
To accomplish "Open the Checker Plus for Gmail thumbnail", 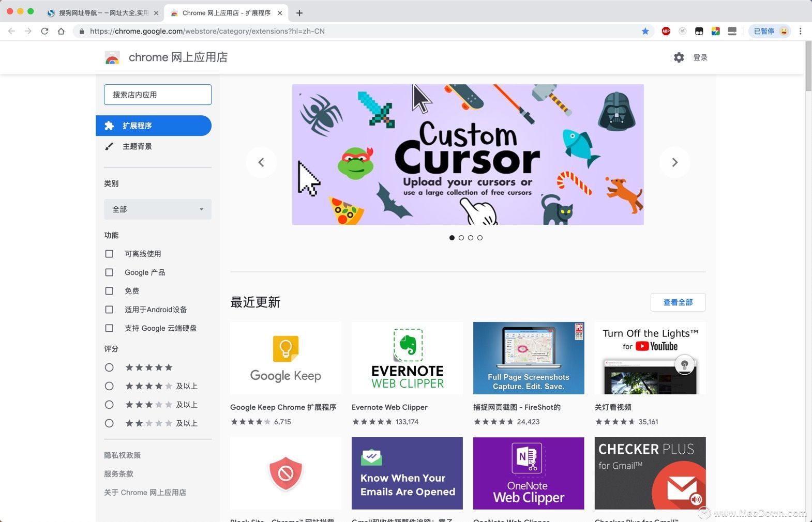I will coord(650,473).
